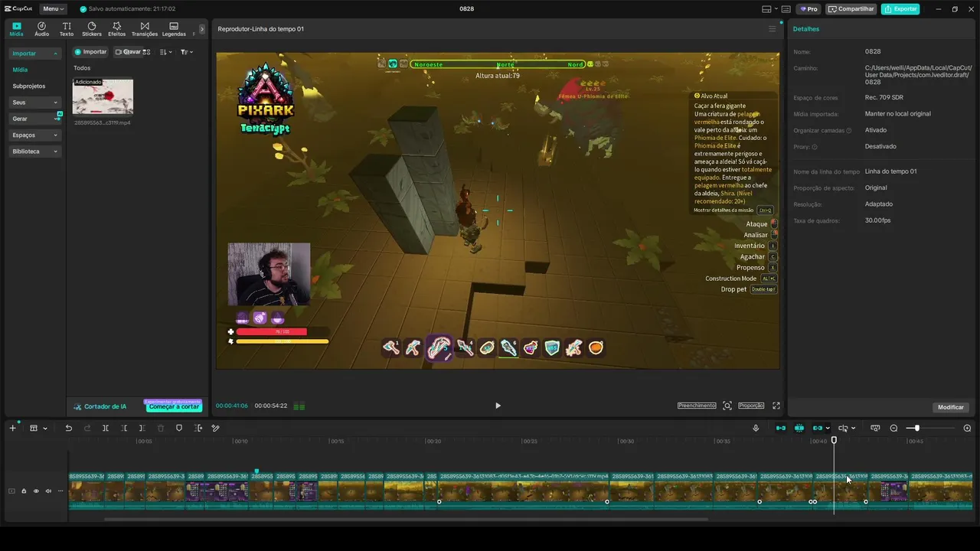
Task: Split the clip at the playhead
Action: click(x=106, y=428)
